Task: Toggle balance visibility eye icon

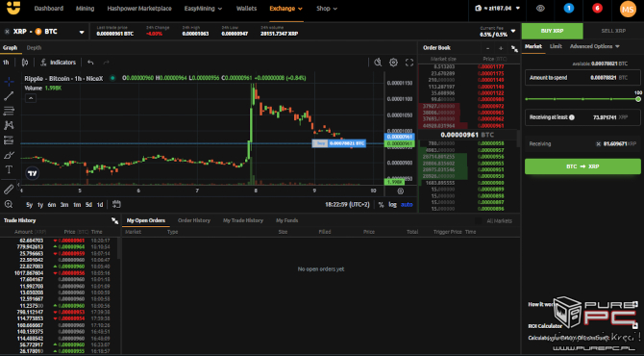Action: (x=540, y=9)
